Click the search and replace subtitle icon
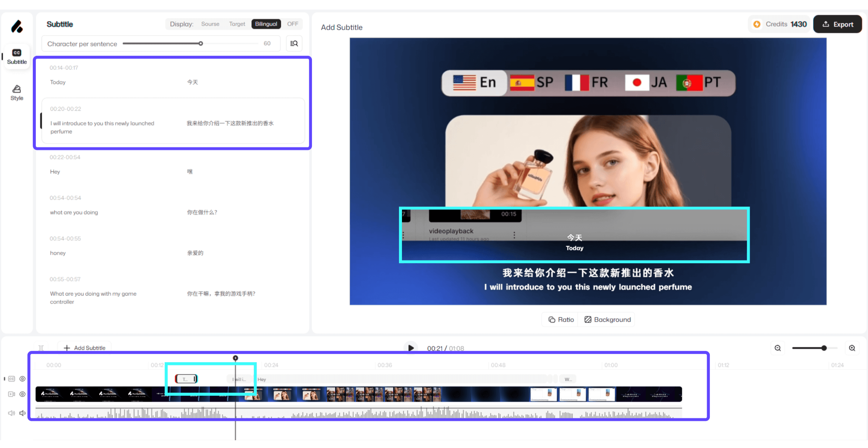 (x=294, y=44)
